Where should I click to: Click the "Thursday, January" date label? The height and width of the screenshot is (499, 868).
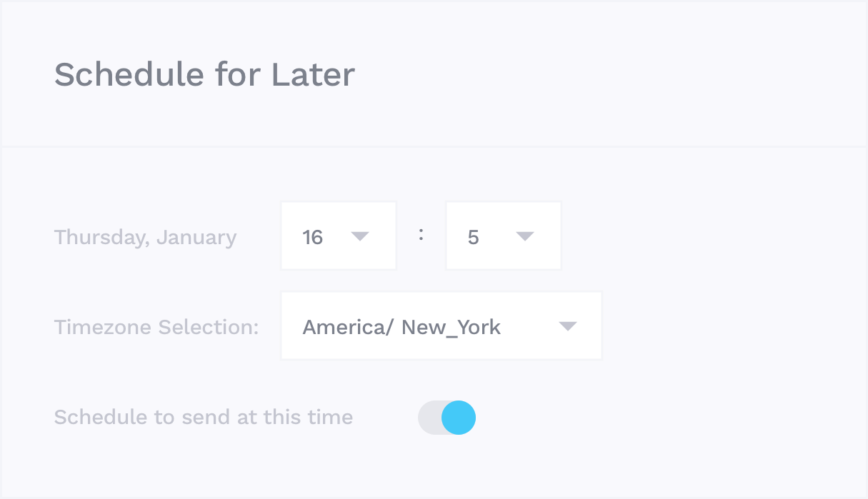click(x=145, y=237)
